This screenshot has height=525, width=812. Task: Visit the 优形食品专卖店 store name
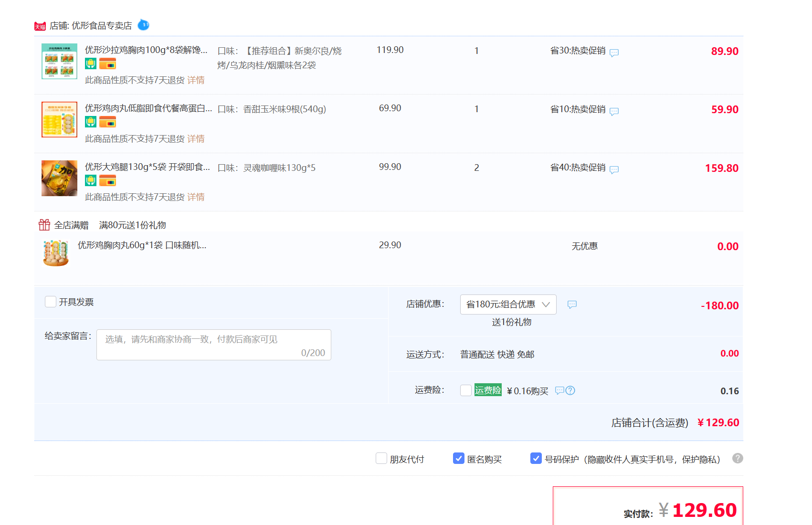(102, 26)
